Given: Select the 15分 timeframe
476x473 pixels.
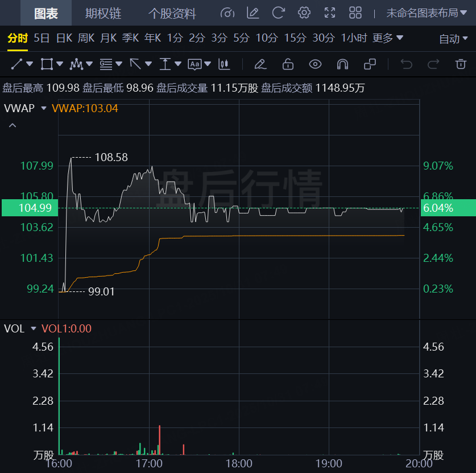Looking at the screenshot, I should pos(295,38).
